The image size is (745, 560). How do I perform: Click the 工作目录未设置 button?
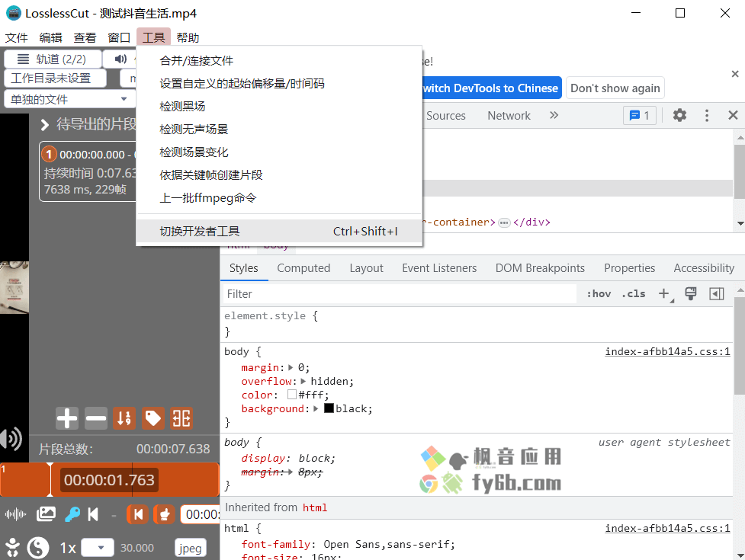click(55, 78)
